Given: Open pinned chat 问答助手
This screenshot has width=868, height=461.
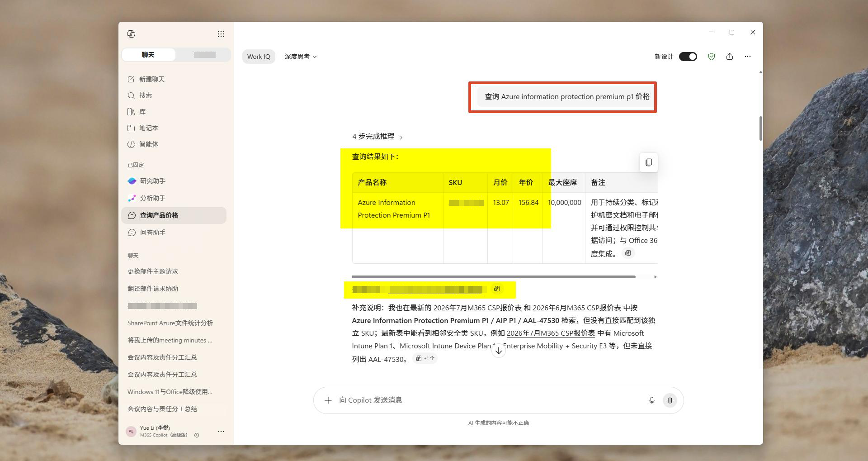Looking at the screenshot, I should click(x=174, y=233).
